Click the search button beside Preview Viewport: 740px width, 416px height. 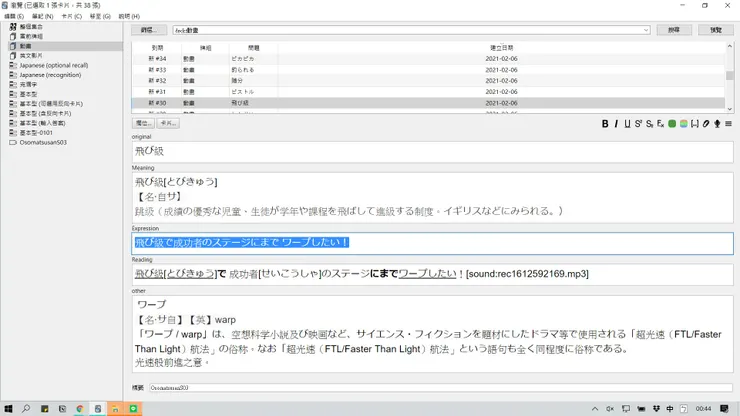point(674,30)
